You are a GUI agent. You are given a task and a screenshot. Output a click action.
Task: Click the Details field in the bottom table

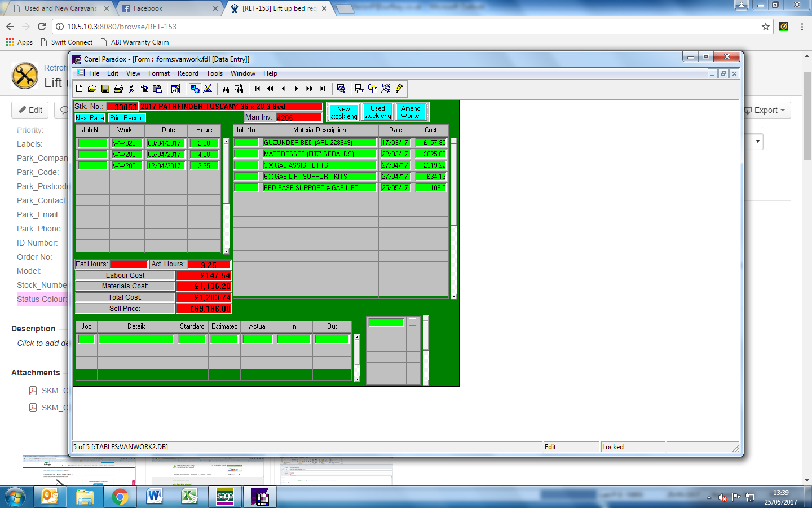click(x=136, y=339)
